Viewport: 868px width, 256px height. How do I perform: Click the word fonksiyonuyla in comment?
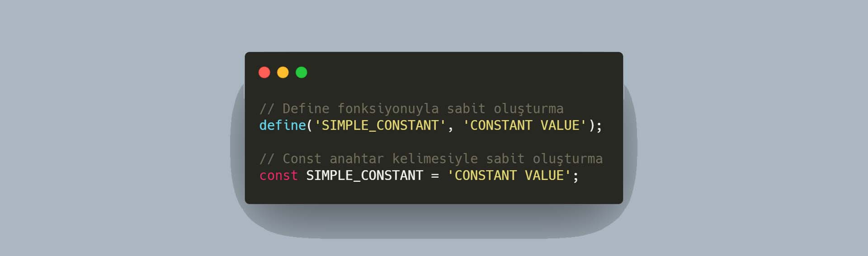[x=388, y=109]
